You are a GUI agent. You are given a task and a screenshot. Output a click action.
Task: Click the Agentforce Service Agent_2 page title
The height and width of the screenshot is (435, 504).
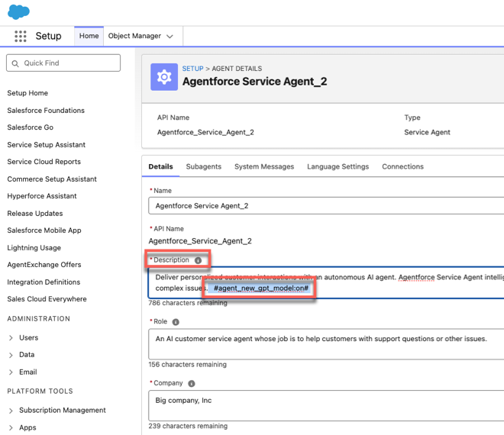click(255, 82)
